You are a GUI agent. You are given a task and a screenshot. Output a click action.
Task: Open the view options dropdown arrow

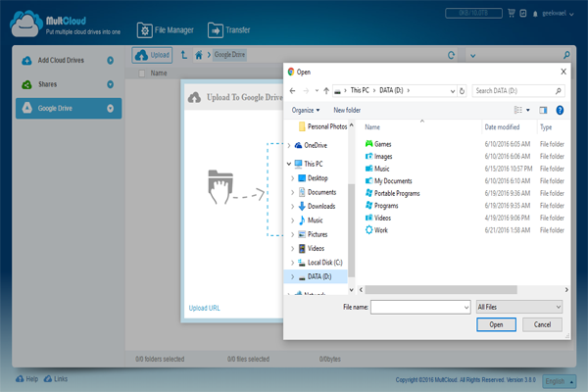528,111
